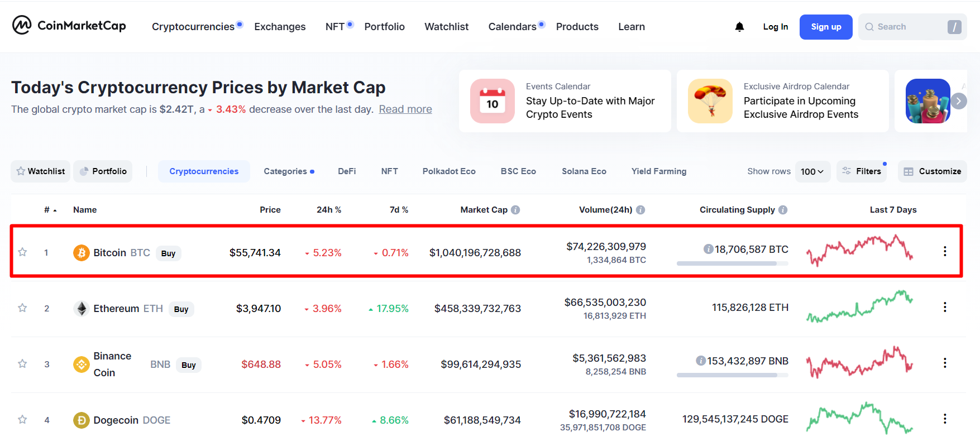Viewport: 980px width, 446px height.
Task: Switch to the Yield Farming tab
Action: click(659, 171)
